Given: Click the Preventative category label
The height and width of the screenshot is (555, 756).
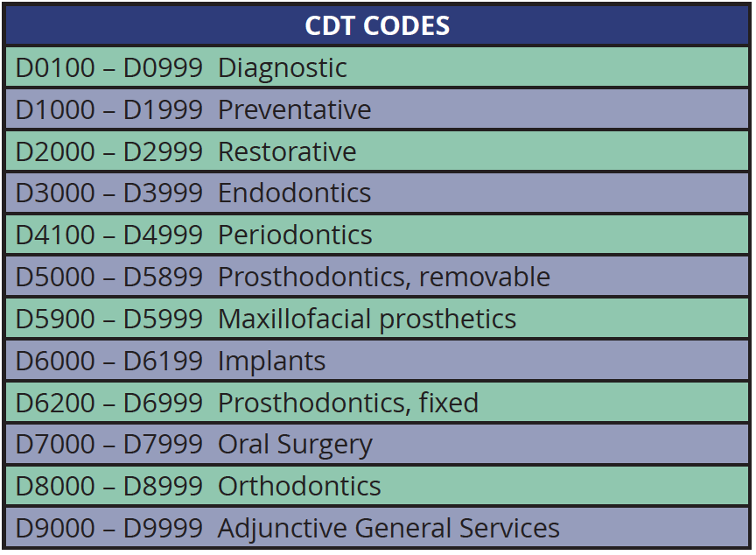Looking at the screenshot, I should (294, 109).
